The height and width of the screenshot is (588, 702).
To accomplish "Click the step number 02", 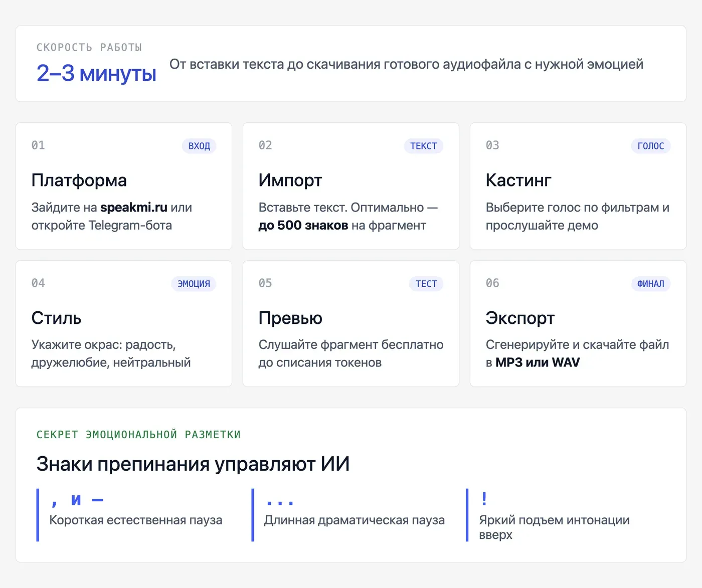I will click(x=265, y=145).
